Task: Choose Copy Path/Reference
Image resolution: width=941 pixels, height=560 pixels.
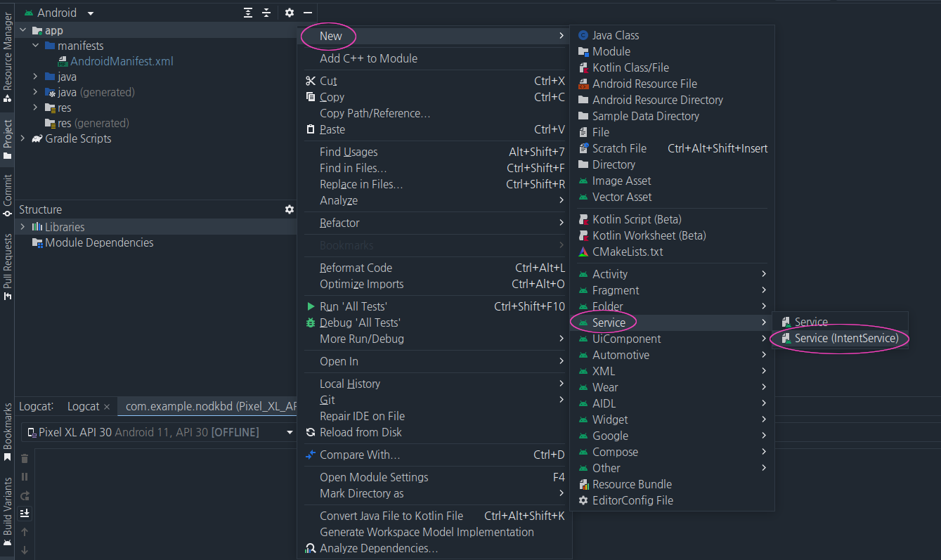Action: (x=434, y=113)
